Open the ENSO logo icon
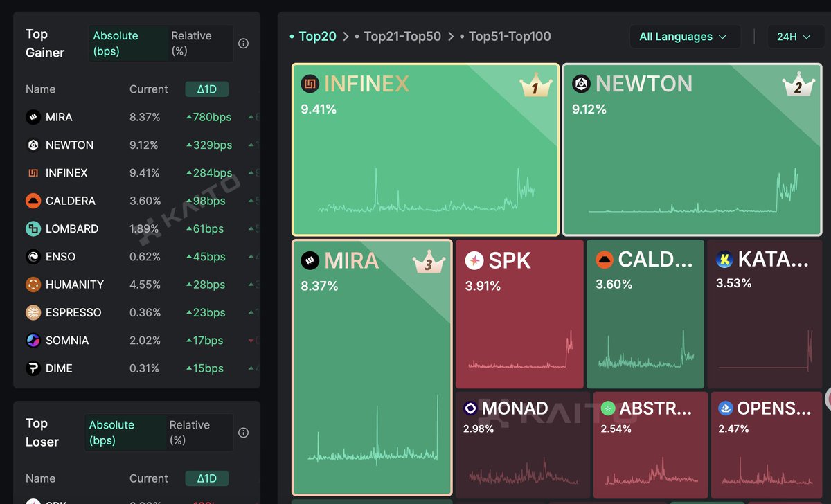This screenshot has height=504, width=831. coord(33,257)
